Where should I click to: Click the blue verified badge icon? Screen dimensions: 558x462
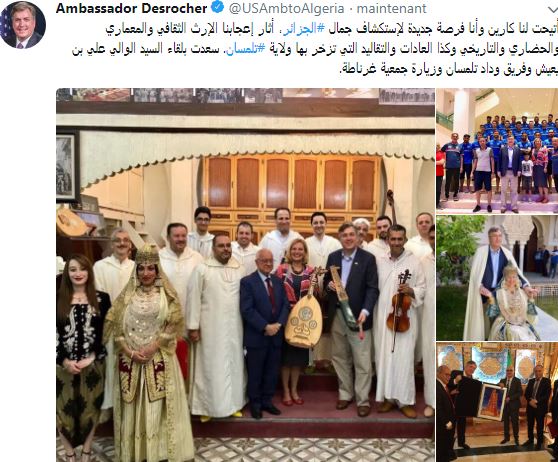pyautogui.click(x=218, y=7)
